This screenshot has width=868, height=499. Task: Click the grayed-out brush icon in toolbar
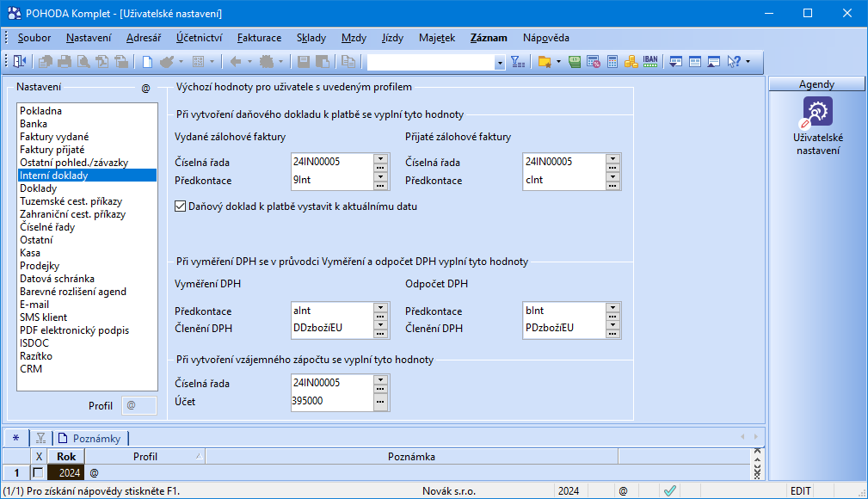coord(167,62)
